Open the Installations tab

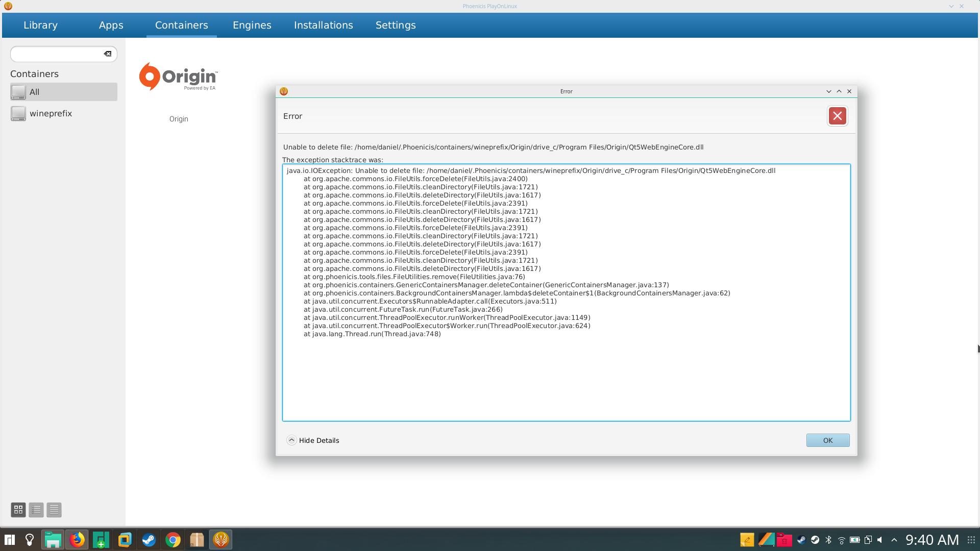click(323, 25)
